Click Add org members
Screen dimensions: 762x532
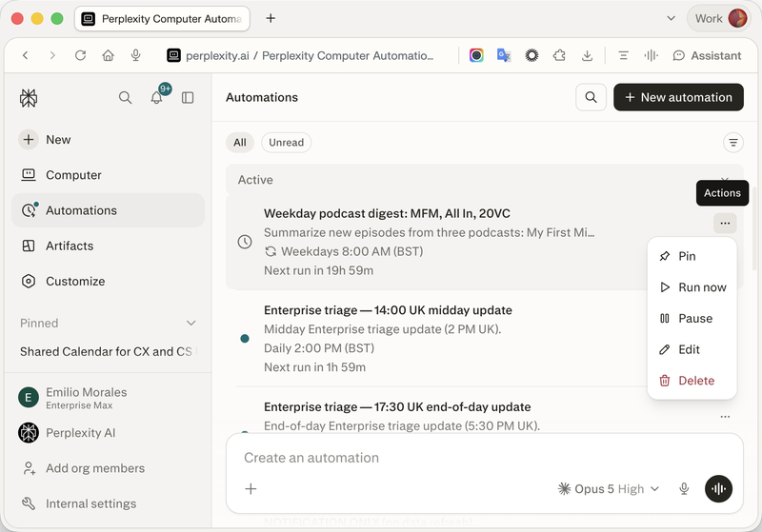84,468
